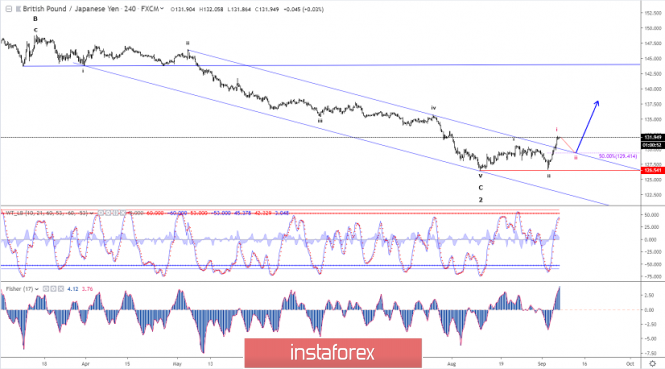Open chart settings gear at bottom right
Viewport: 665px width, 369px height.
(x=652, y=363)
